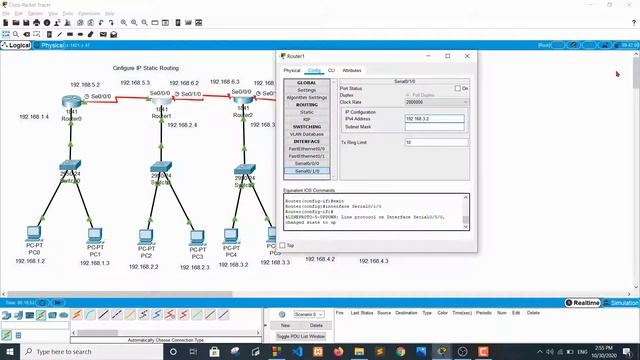The image size is (640, 360).
Task: Choose the Resize Shape tool icon
Action: coord(37,34)
